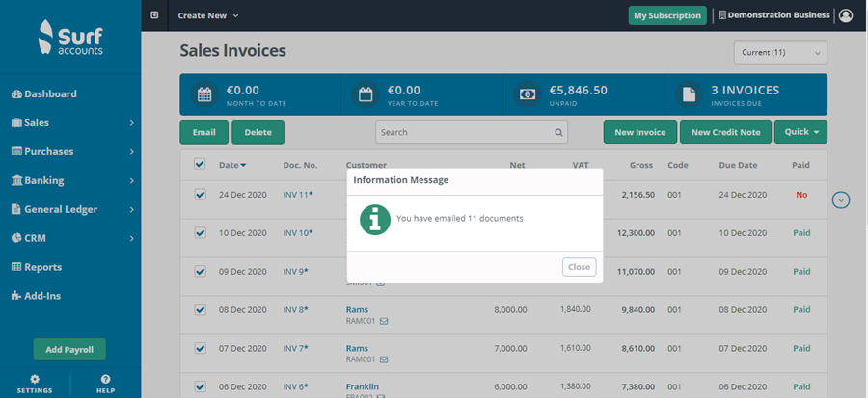
Task: Click the circled chevron next to INV 11 row
Action: 841,200
